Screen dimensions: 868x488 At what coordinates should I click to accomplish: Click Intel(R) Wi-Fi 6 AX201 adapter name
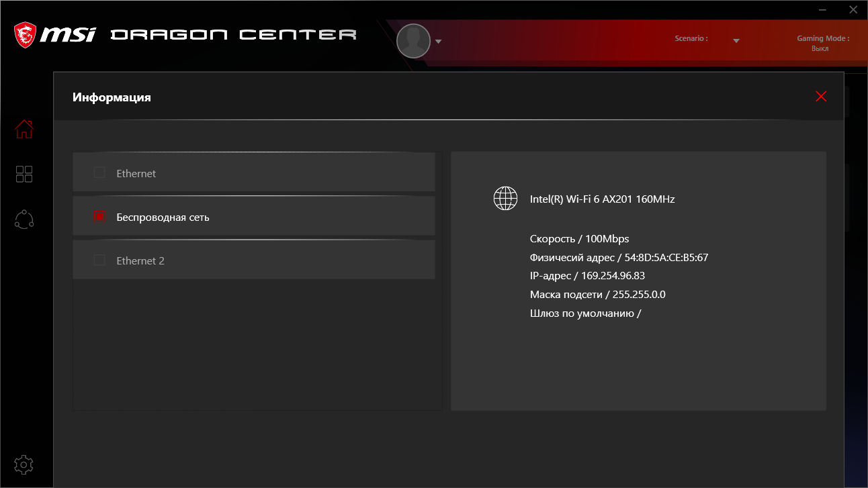pos(602,199)
